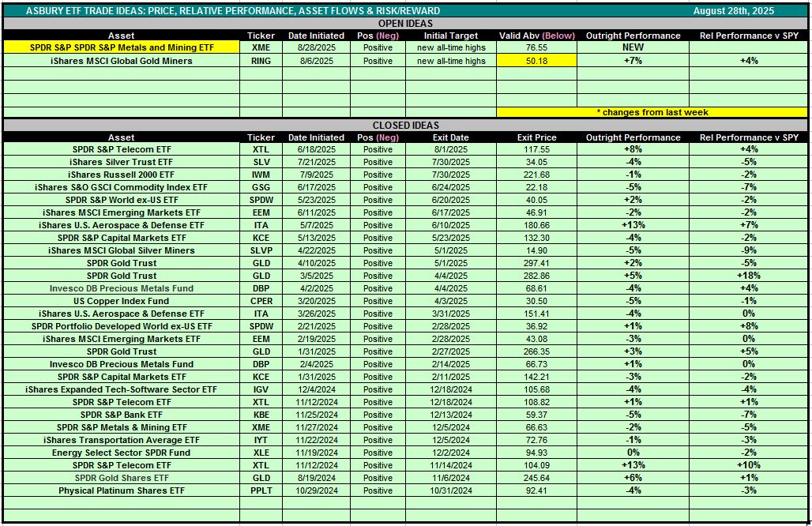Screen dimensions: 812x526
Task: Select the Exit Price column header
Action: (536, 137)
